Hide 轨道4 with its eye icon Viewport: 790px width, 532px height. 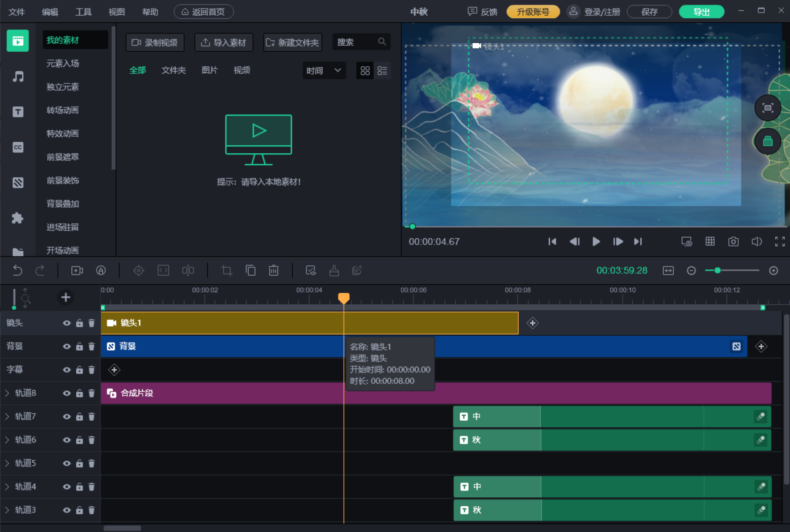[67, 487]
